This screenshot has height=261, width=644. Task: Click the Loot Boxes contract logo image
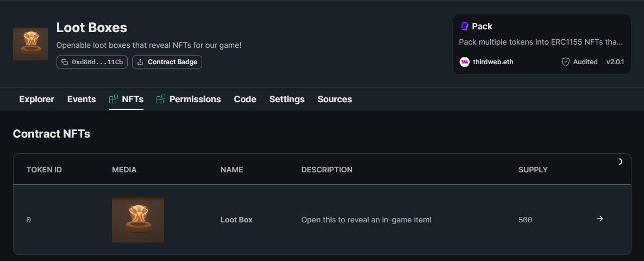(30, 44)
